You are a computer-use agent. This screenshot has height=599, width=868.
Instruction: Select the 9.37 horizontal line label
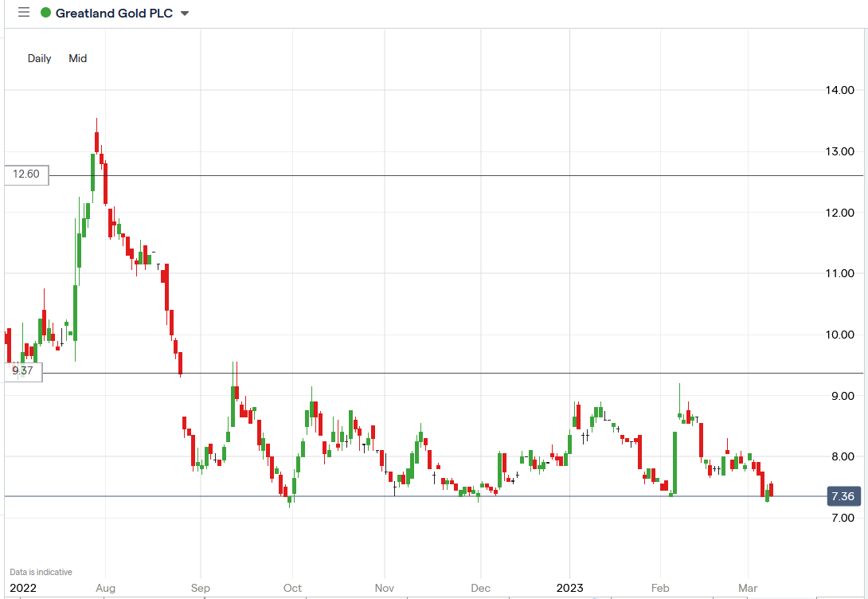tap(23, 371)
